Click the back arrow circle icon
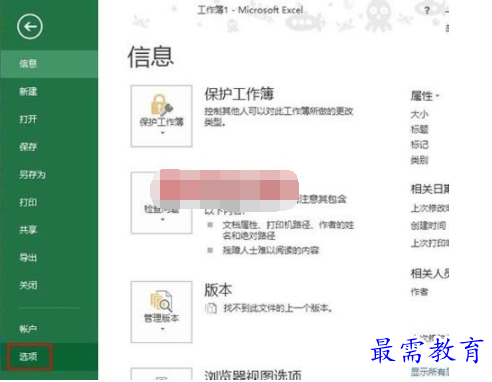Image resolution: width=492 pixels, height=382 pixels. (x=30, y=27)
